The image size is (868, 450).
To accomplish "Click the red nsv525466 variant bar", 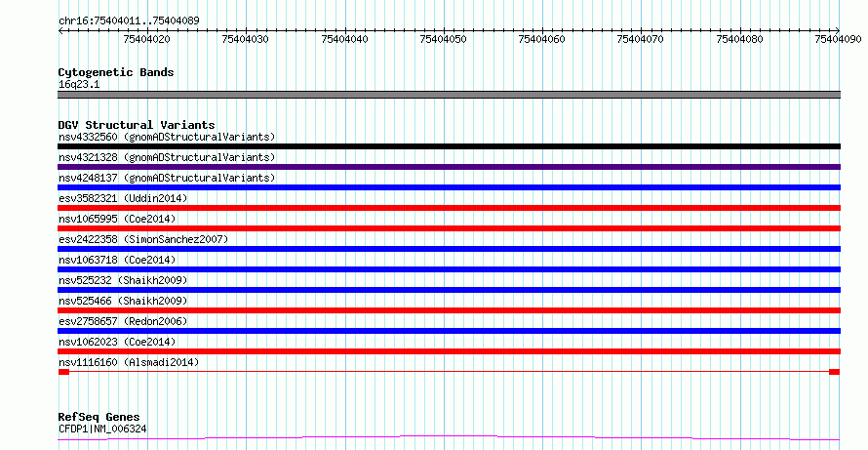I will (x=449, y=310).
